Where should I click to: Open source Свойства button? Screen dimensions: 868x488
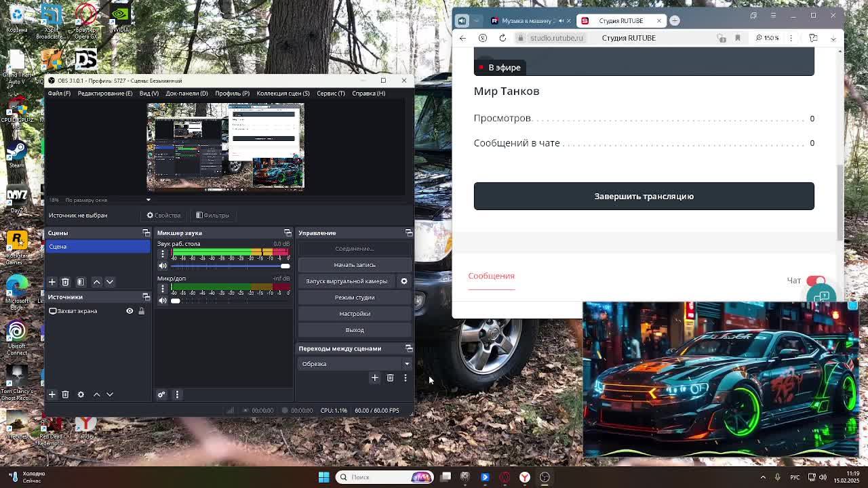(164, 216)
